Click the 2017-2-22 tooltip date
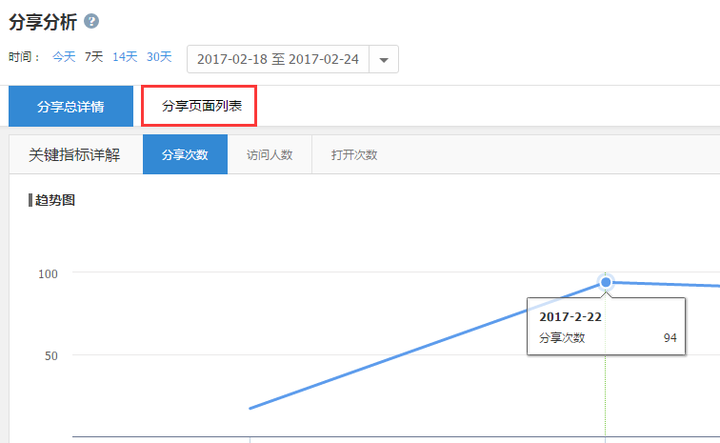 570,317
